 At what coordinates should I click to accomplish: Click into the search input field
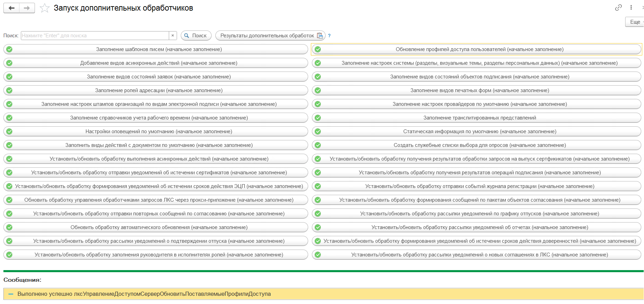coord(95,36)
